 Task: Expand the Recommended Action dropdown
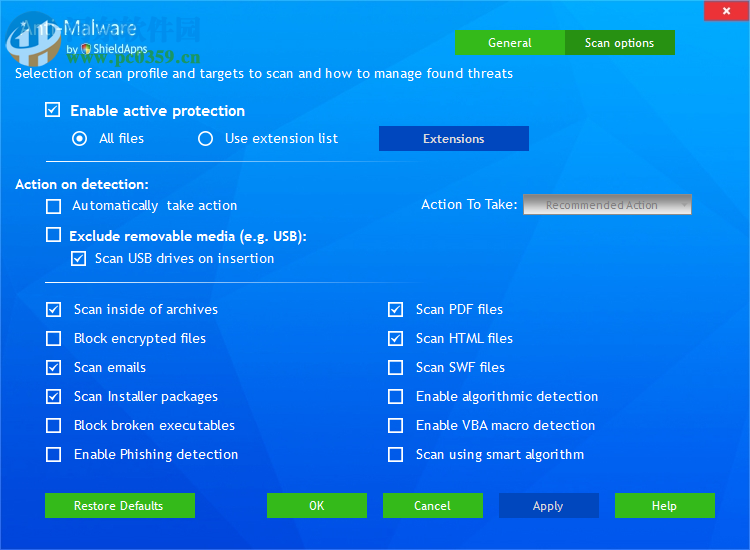tap(607, 205)
